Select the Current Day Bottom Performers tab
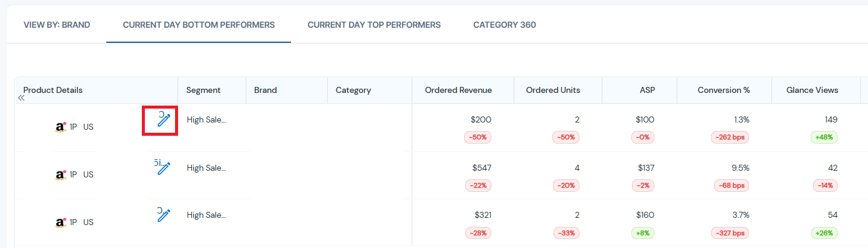868x248 pixels. pos(199,25)
